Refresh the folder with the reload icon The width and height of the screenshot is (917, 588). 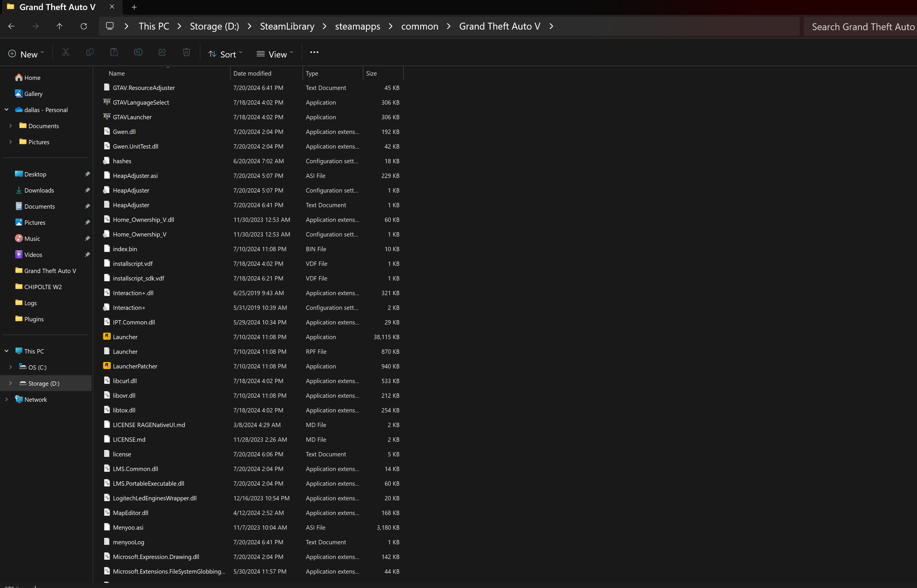click(84, 26)
